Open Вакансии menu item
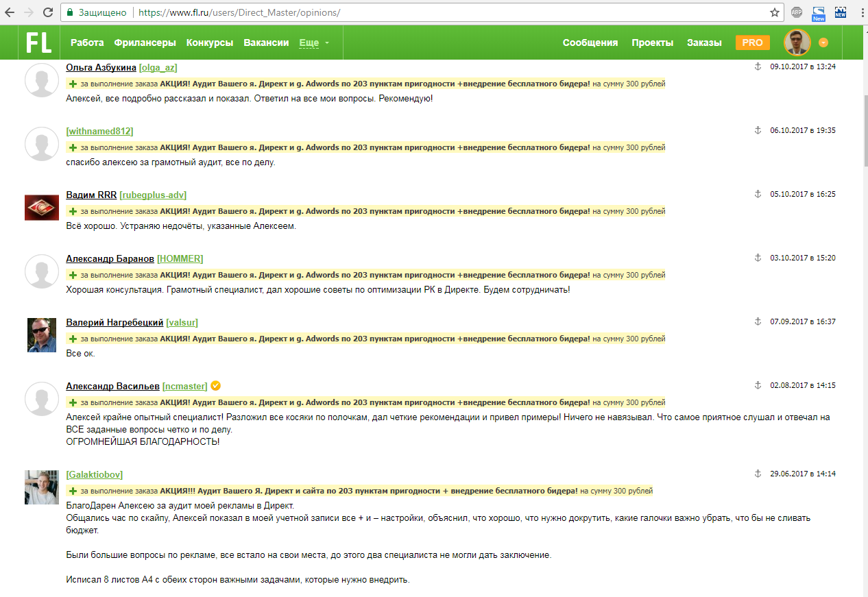The width and height of the screenshot is (868, 597). coord(266,42)
